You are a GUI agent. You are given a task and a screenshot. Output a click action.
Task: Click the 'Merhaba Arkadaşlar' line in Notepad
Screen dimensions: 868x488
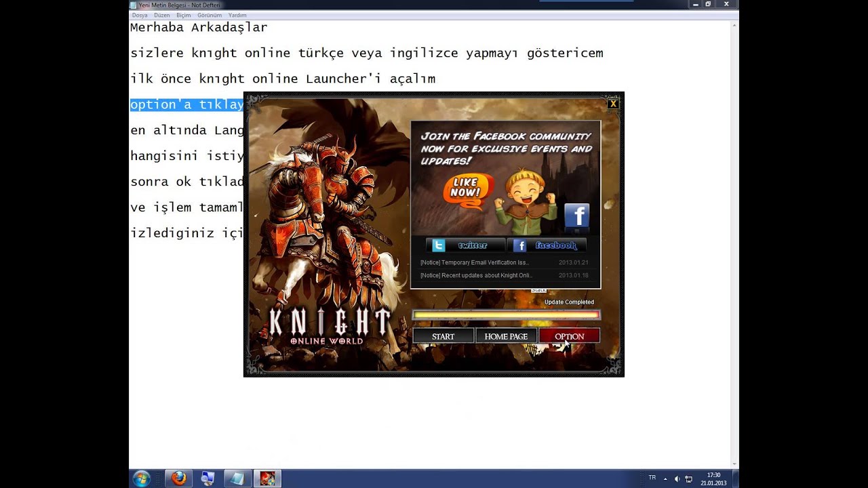199,28
